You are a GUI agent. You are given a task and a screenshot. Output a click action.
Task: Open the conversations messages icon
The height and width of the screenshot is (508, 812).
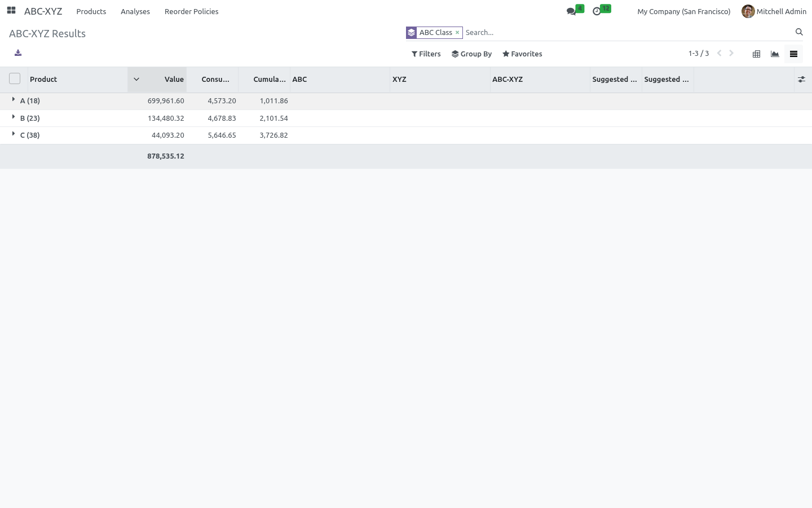point(571,11)
